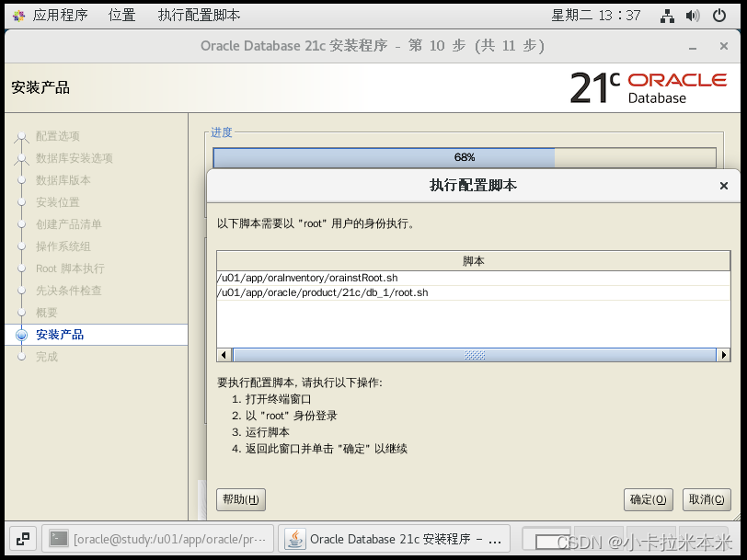Click the network status icon in top bar
This screenshot has width=747, height=560.
coord(667,15)
